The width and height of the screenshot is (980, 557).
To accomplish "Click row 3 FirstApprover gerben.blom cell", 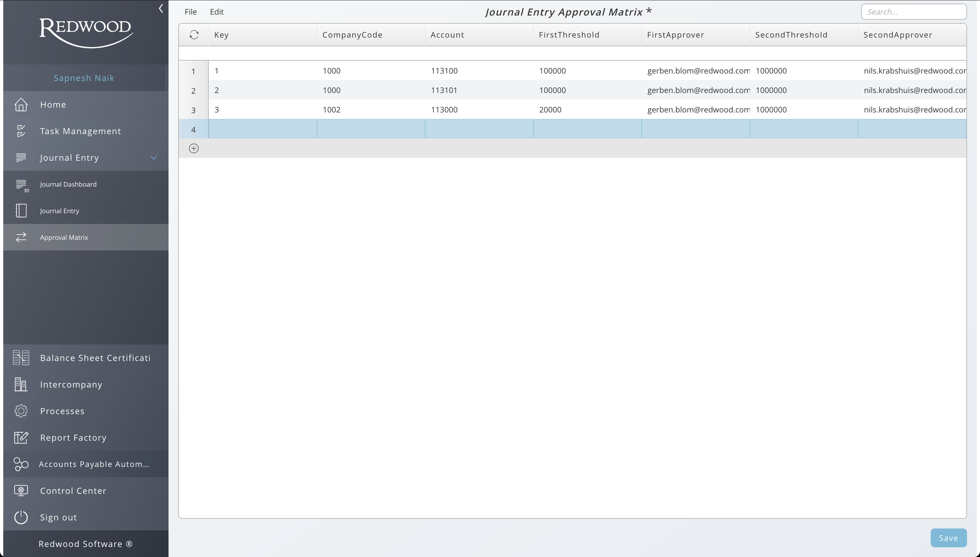I will 696,110.
